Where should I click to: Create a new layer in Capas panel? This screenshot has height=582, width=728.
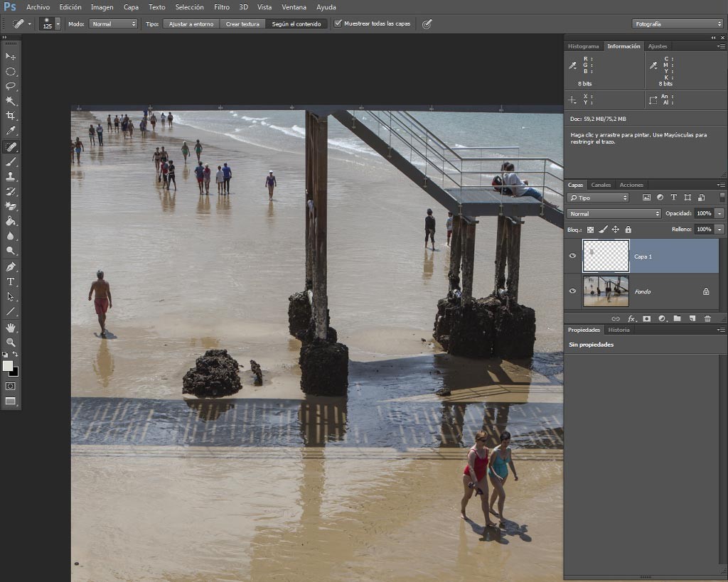(692, 318)
